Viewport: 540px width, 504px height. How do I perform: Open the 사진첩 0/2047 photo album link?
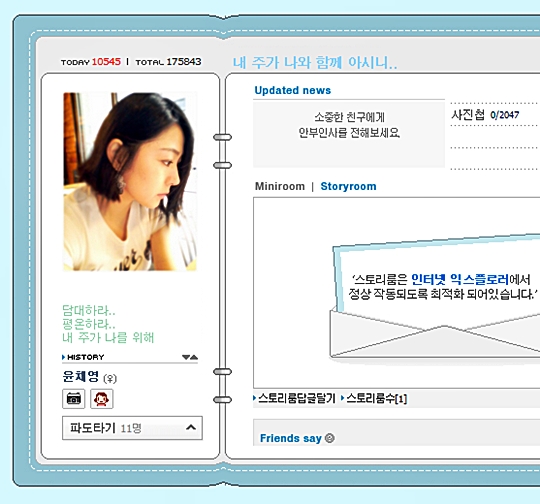click(x=485, y=114)
